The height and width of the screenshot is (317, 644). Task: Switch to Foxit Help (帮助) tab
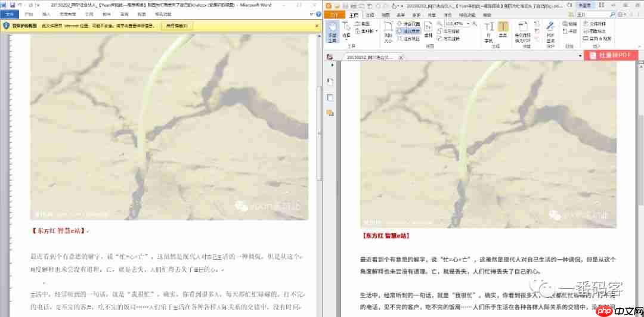(x=487, y=15)
